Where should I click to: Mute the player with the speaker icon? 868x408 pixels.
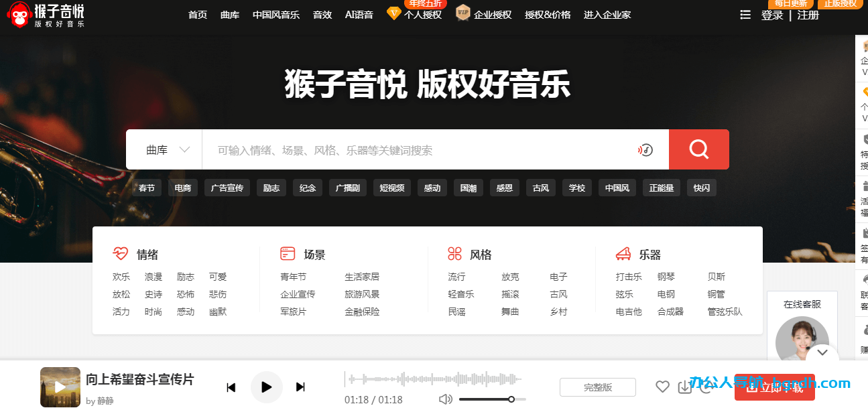point(445,399)
